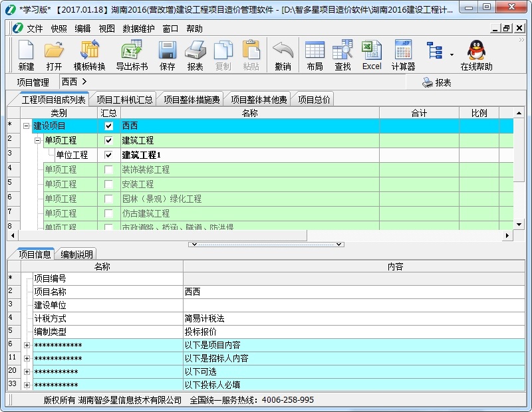This screenshot has width=532, height=412.
Task: Expand the row 6 项目内容 group
Action: click(27, 345)
